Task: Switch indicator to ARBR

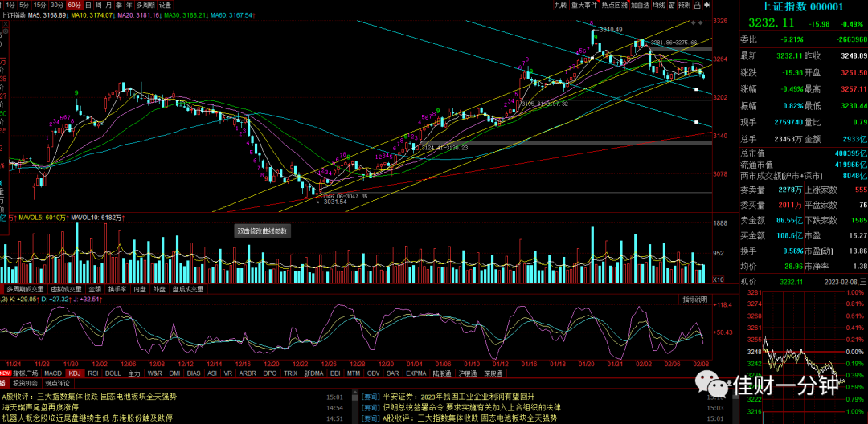Action: click(x=248, y=373)
